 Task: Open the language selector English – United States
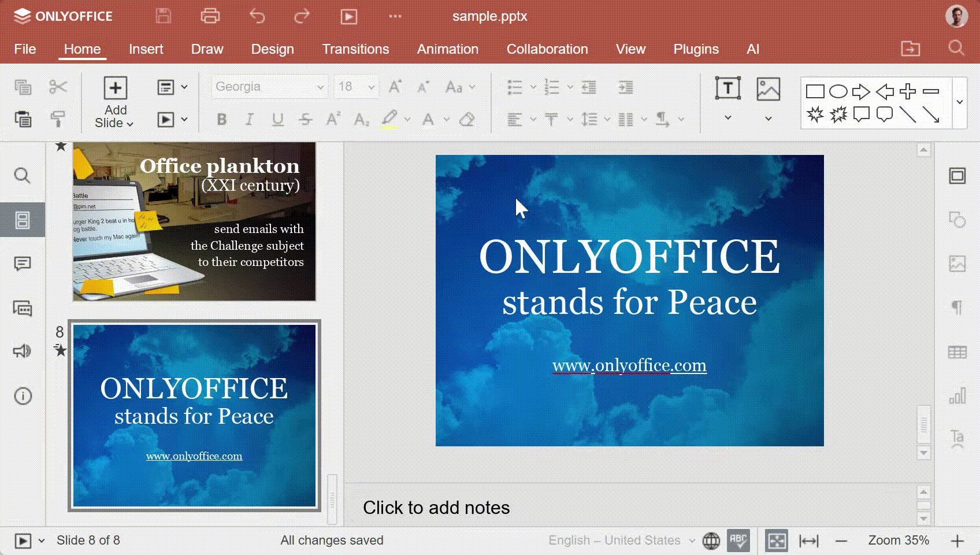pos(622,541)
